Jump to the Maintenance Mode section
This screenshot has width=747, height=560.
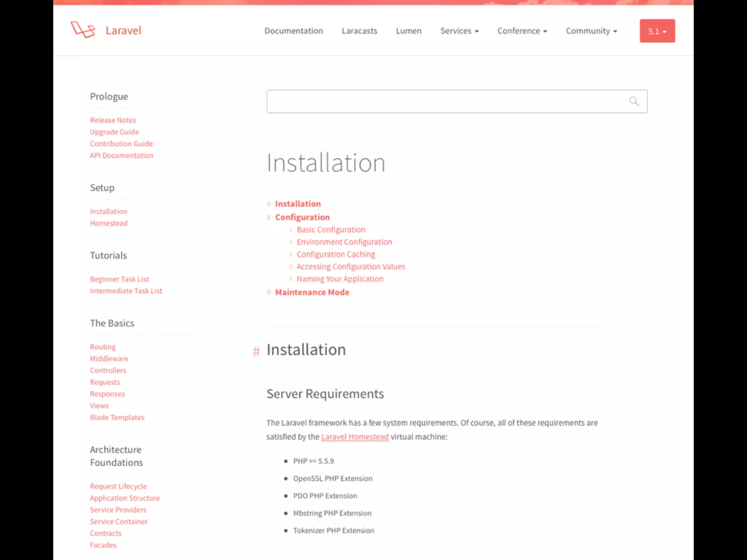click(x=312, y=292)
